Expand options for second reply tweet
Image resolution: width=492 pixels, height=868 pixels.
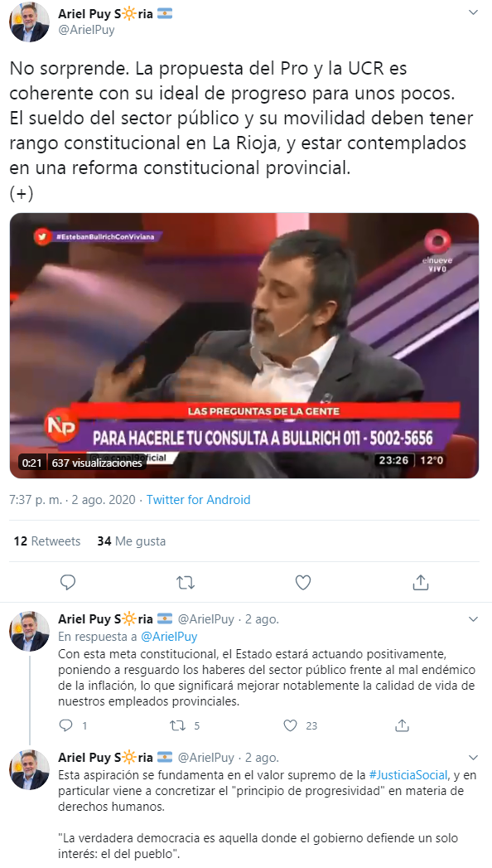tap(473, 757)
